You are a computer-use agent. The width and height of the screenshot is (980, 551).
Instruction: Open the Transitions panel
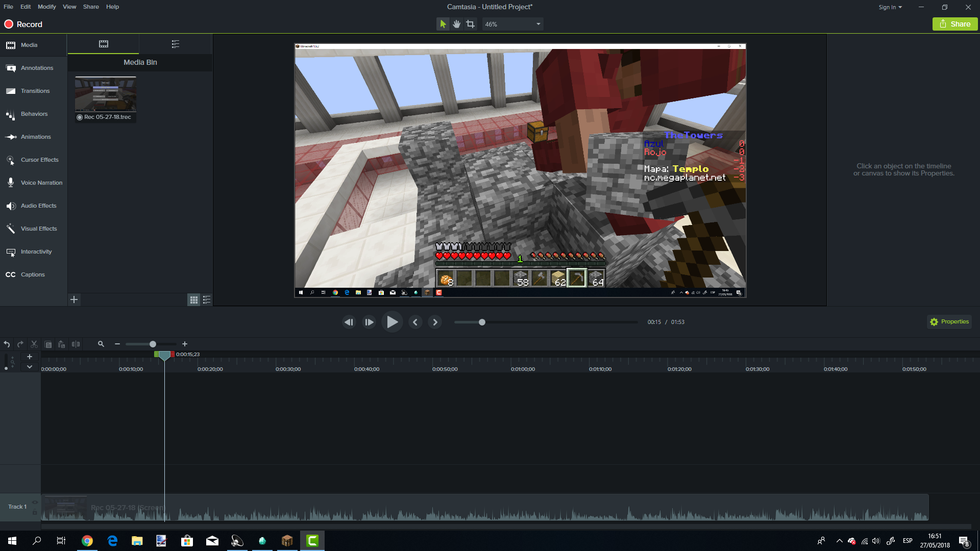tap(33, 91)
